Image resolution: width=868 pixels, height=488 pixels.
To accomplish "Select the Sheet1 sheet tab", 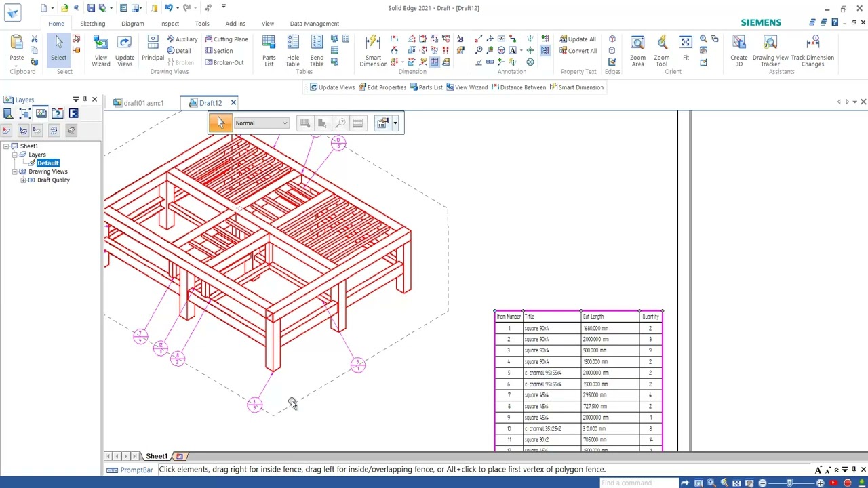I will pos(156,456).
